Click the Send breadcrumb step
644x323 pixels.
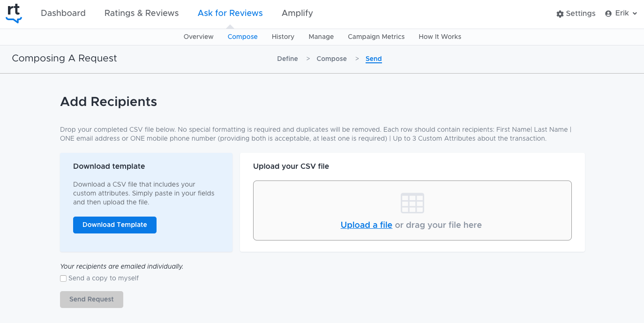(374, 59)
